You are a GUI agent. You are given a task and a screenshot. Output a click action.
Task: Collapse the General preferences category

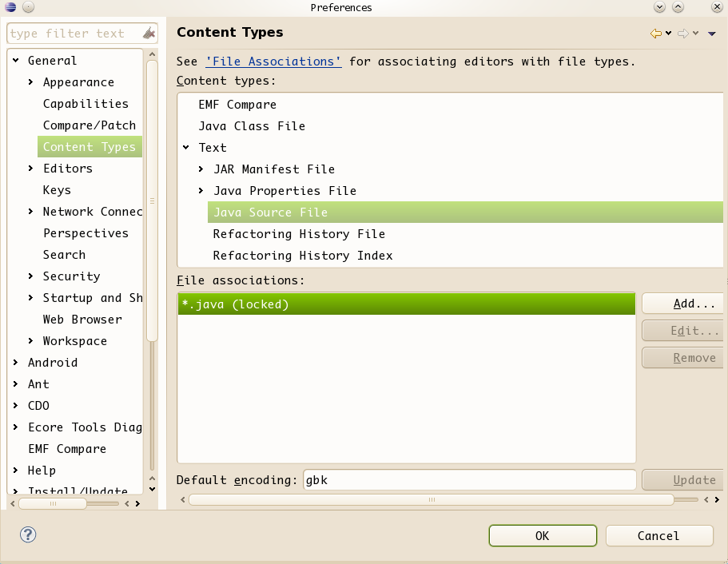15,61
